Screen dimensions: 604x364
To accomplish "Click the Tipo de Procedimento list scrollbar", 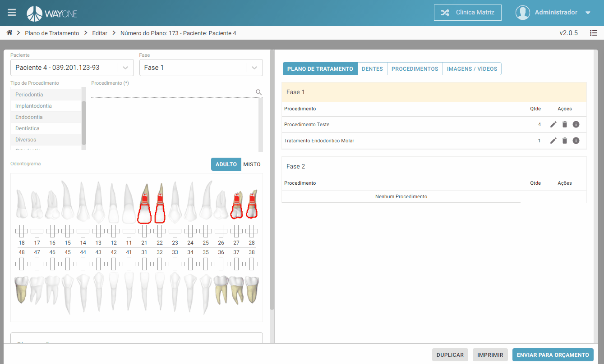I will coord(84,123).
